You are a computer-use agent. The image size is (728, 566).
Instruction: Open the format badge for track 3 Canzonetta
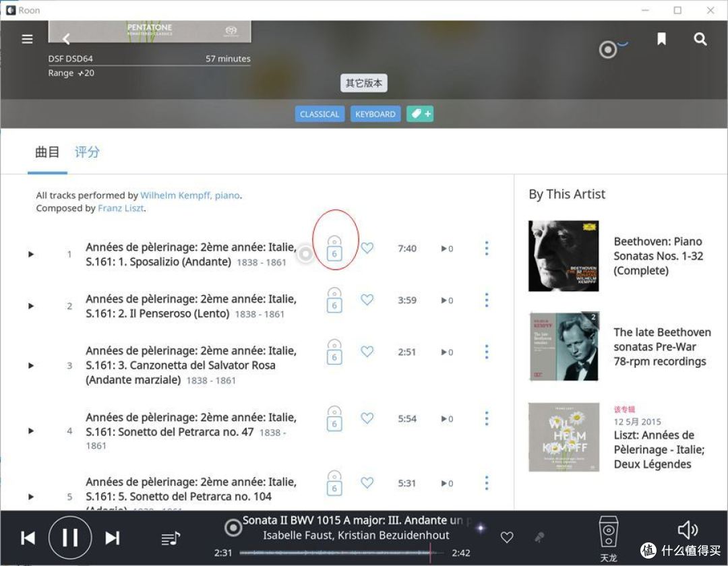pyautogui.click(x=334, y=352)
